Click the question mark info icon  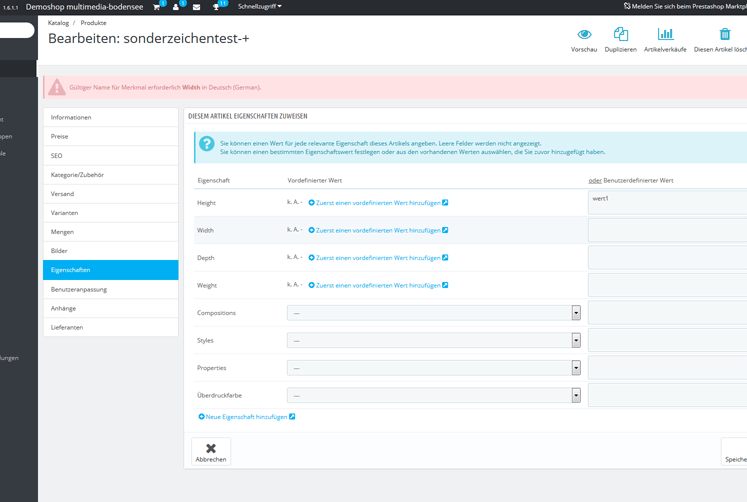click(206, 143)
